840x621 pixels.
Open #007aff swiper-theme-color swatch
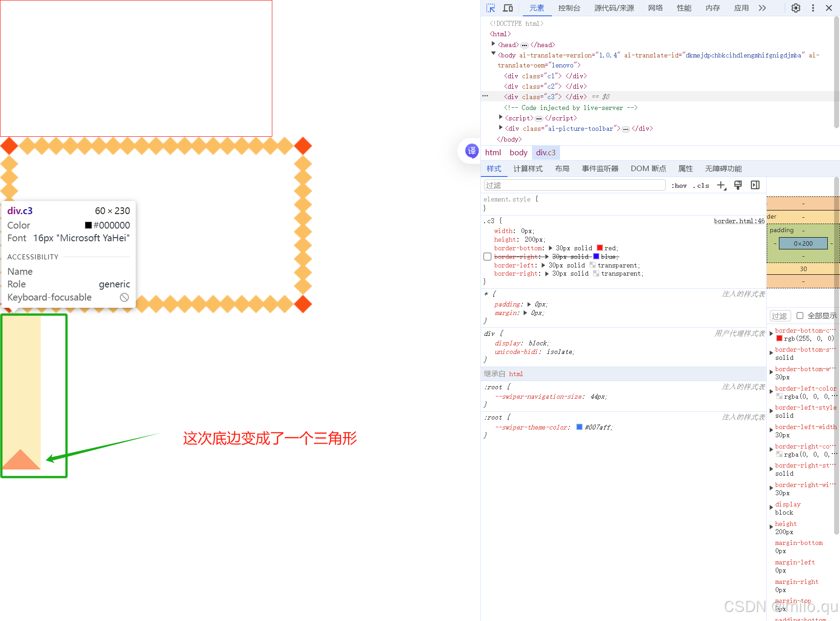[579, 427]
